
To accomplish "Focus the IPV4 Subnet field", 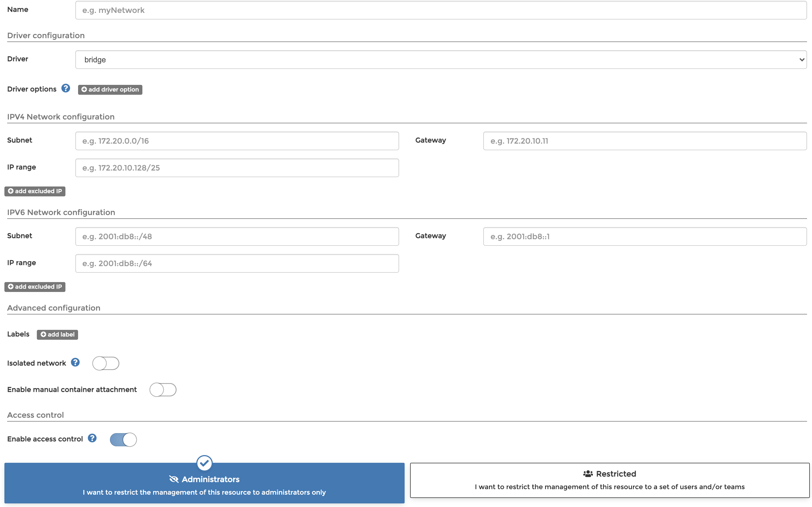I will [237, 141].
